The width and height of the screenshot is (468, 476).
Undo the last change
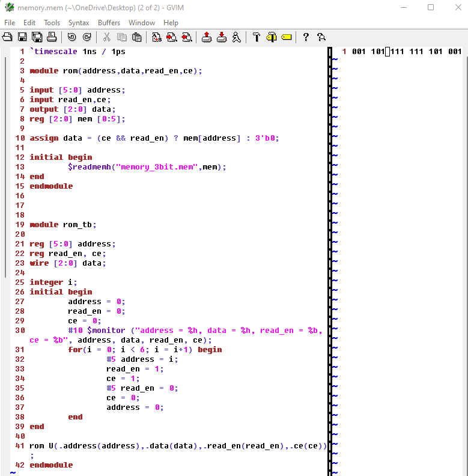coord(71,37)
